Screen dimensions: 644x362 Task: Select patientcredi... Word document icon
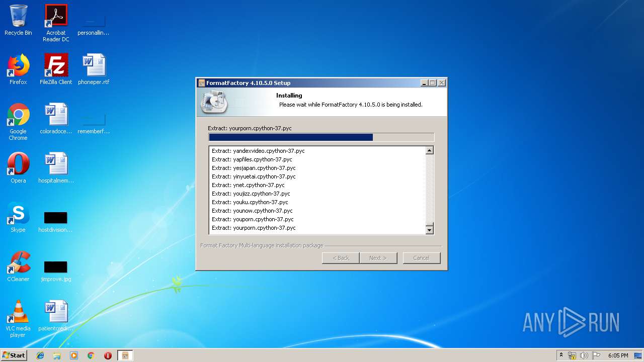click(x=56, y=316)
